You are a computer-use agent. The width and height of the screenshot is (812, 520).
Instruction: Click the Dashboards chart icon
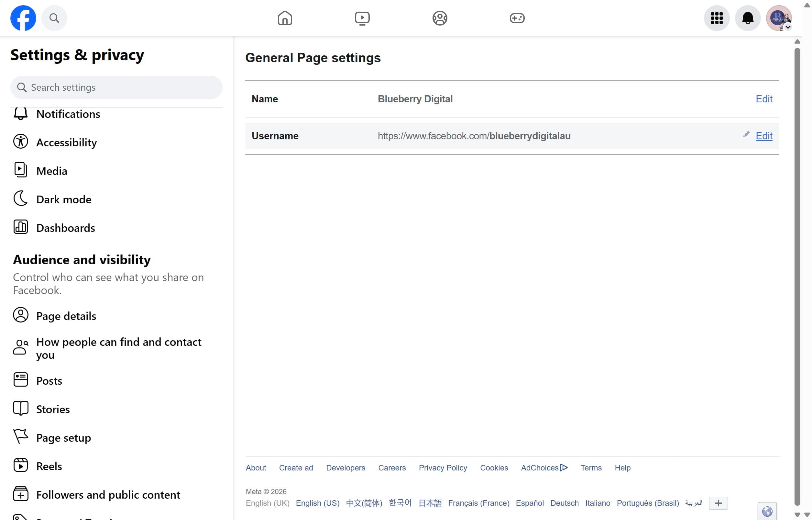[x=21, y=227]
